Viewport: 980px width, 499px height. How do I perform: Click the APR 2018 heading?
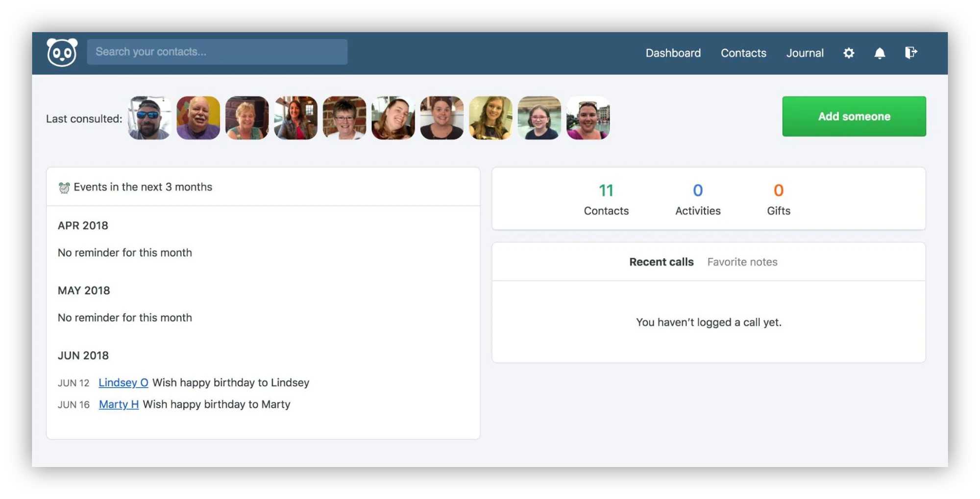(x=83, y=225)
